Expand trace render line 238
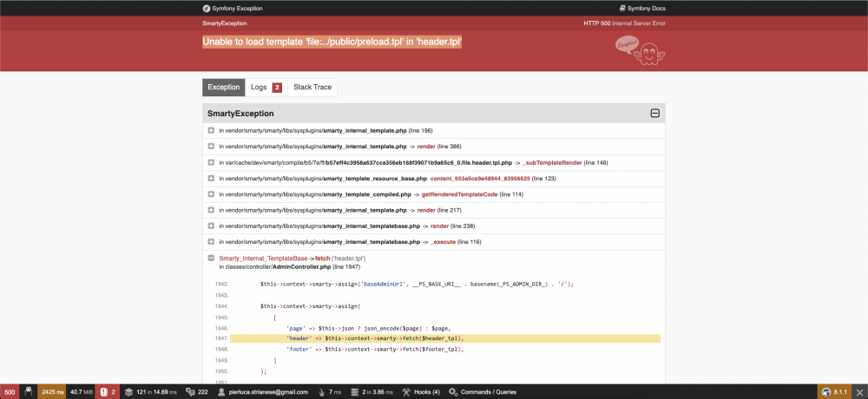Image resolution: width=868 pixels, height=399 pixels. point(211,226)
